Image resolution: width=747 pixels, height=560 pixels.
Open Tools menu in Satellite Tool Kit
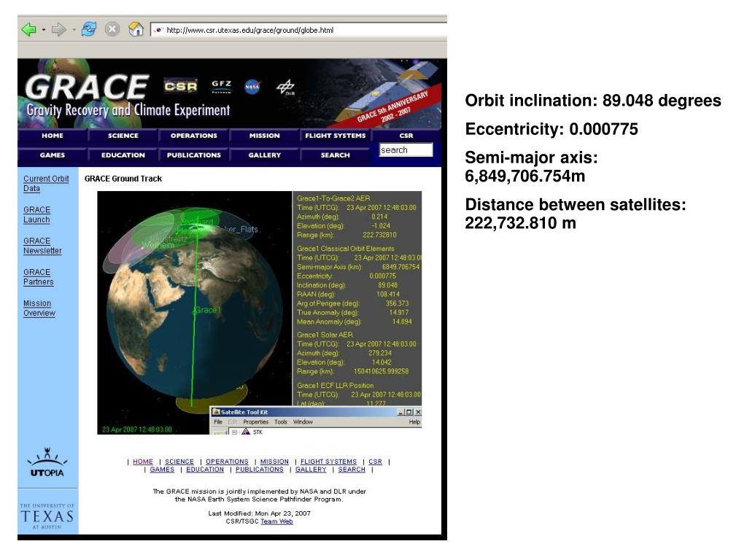[x=281, y=422]
